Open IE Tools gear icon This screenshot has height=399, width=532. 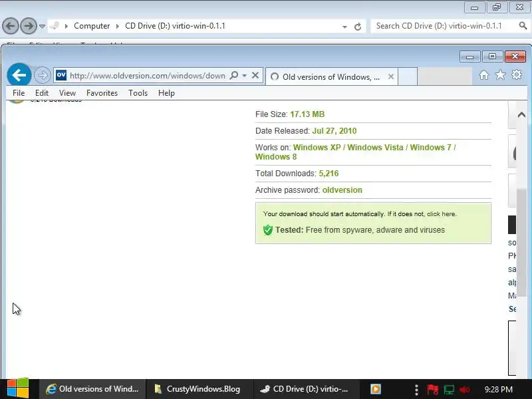[517, 74]
